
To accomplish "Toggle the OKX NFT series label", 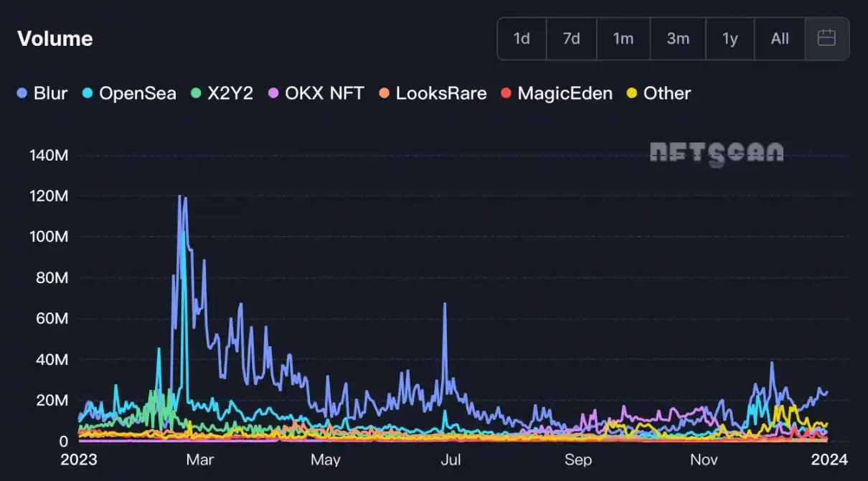I will (x=324, y=93).
